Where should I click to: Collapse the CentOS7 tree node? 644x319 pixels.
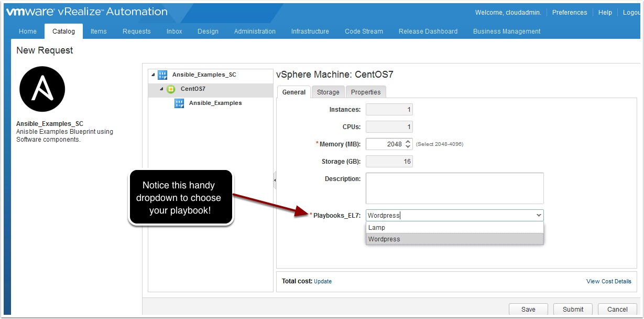(x=161, y=89)
